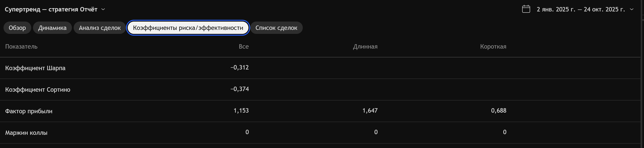
Task: Click the Коэффициент Шарпа row label
Action: point(35,68)
